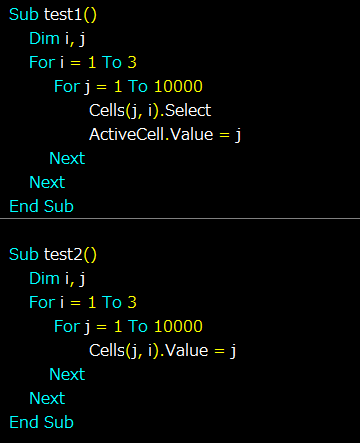
Task: Click Sub keyword before test1
Action: tap(24, 15)
